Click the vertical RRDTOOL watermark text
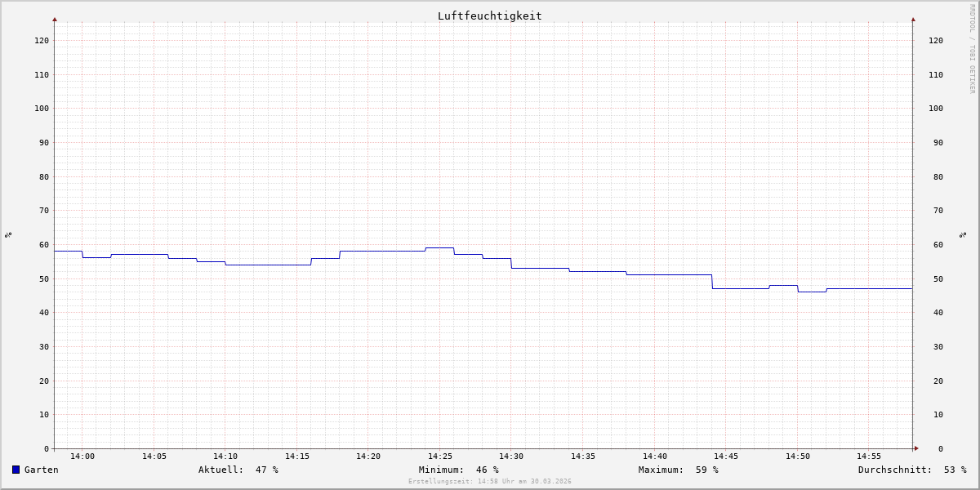This screenshot has height=490, width=980. tap(972, 48)
